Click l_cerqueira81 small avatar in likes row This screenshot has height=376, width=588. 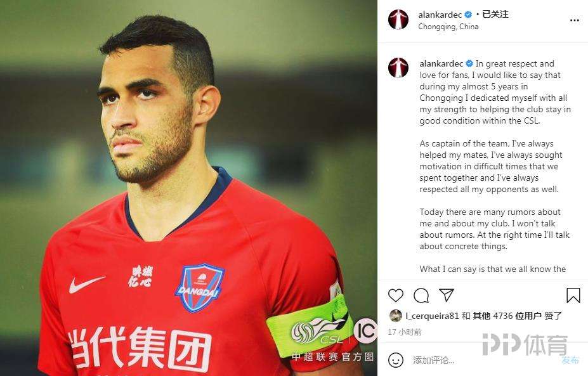[396, 316]
